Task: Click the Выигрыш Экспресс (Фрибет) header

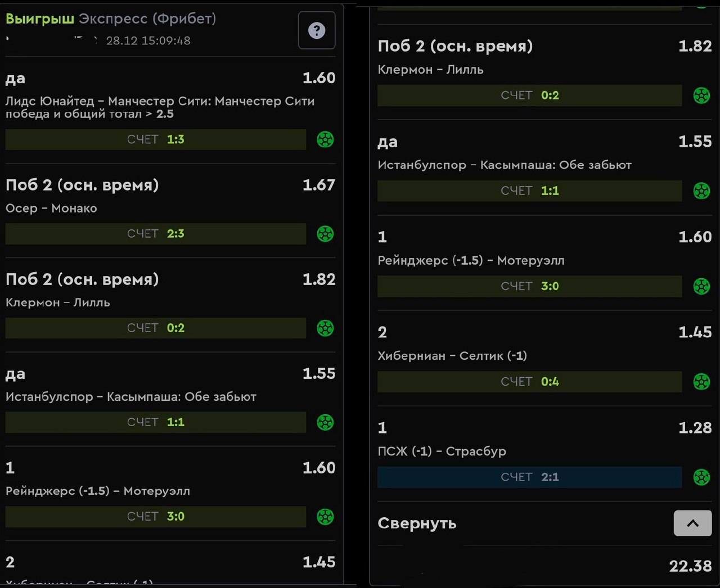Action: pos(111,19)
